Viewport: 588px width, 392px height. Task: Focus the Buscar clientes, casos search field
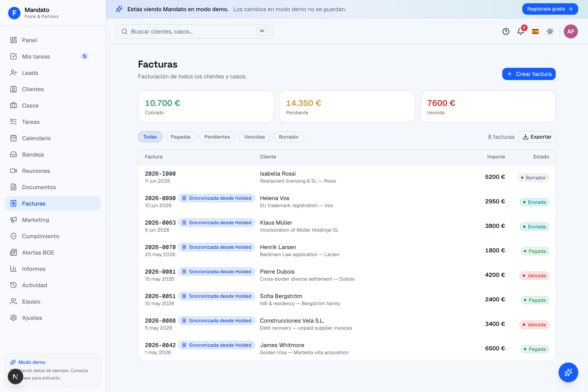pos(194,32)
